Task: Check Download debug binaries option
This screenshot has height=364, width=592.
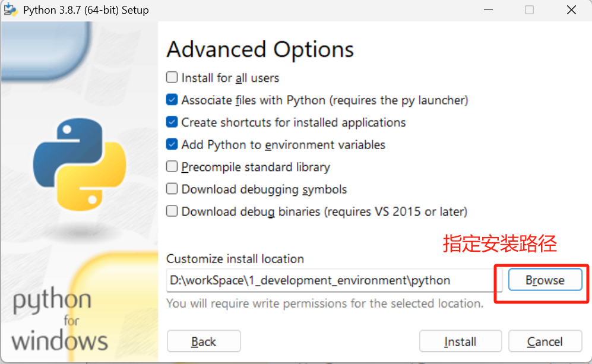Action: click(x=172, y=211)
